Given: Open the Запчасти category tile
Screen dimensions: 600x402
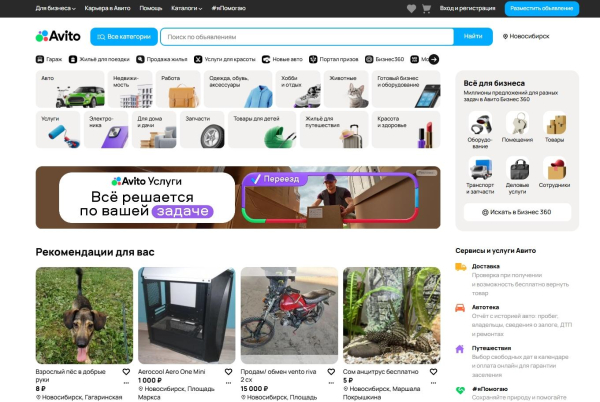Looking at the screenshot, I should click(202, 130).
